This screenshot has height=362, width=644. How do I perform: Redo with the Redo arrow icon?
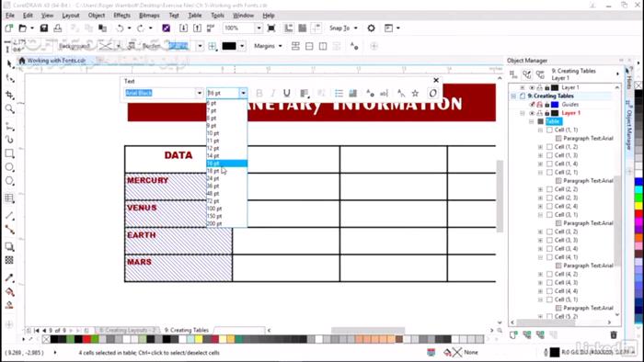[x=141, y=28]
